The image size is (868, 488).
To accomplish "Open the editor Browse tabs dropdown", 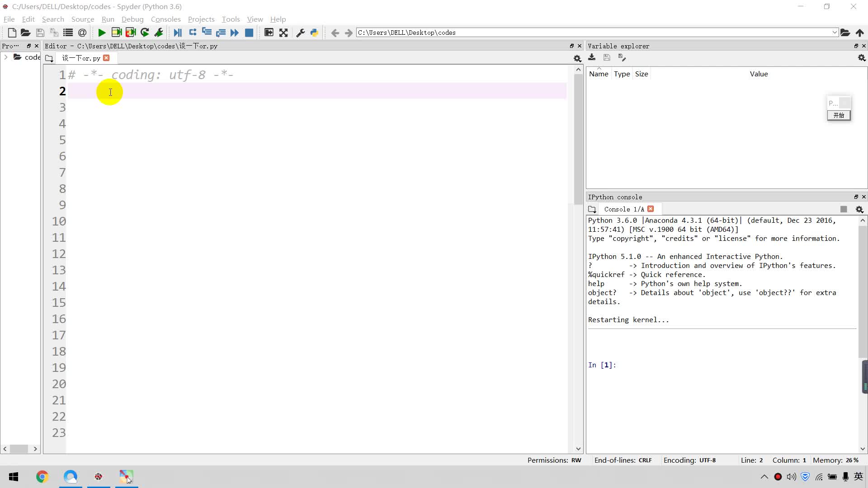I will pyautogui.click(x=49, y=58).
